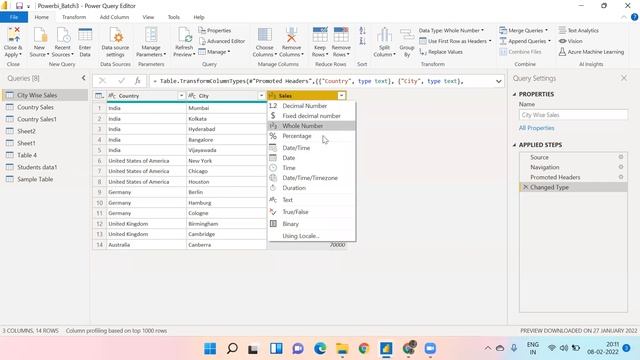The height and width of the screenshot is (360, 640).
Task: Open Windows Start menu
Action: click(210, 349)
